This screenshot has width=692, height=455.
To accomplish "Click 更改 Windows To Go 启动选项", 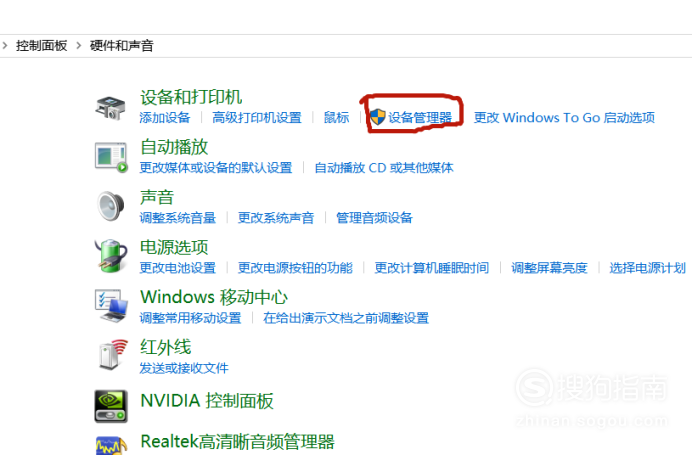I will tap(564, 118).
